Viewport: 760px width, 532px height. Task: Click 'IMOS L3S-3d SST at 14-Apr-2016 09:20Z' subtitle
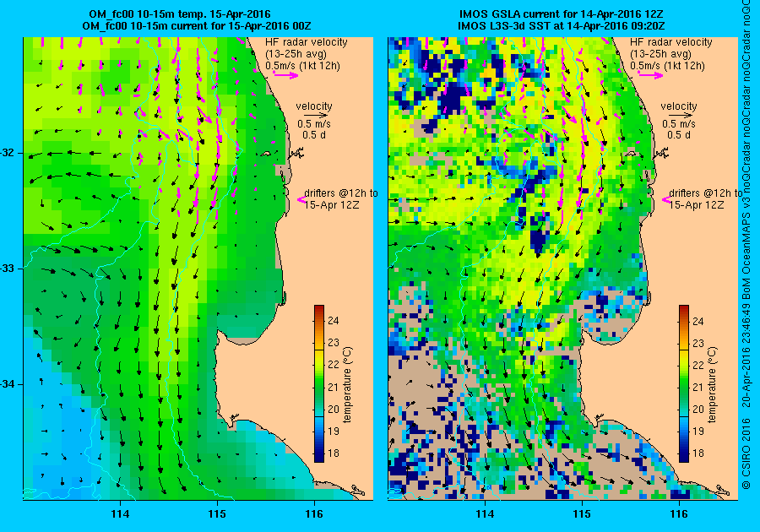pos(562,25)
